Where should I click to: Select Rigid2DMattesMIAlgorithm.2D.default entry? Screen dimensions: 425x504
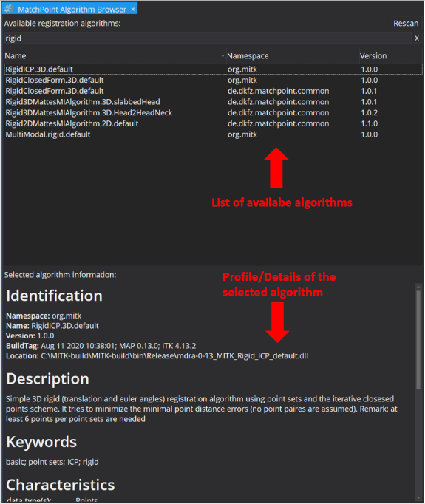click(x=213, y=123)
